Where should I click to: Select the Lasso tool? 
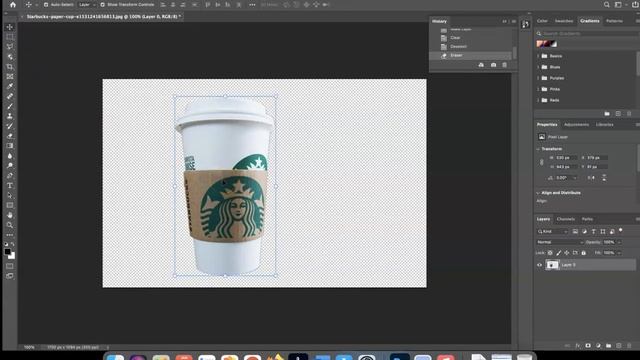click(x=10, y=47)
